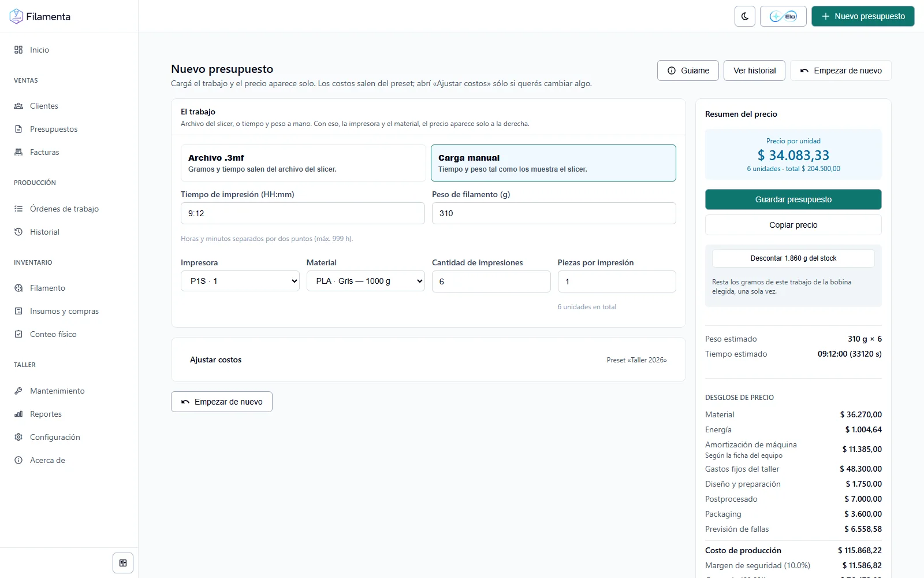Click the Conteo físico checklist icon

coord(18,334)
